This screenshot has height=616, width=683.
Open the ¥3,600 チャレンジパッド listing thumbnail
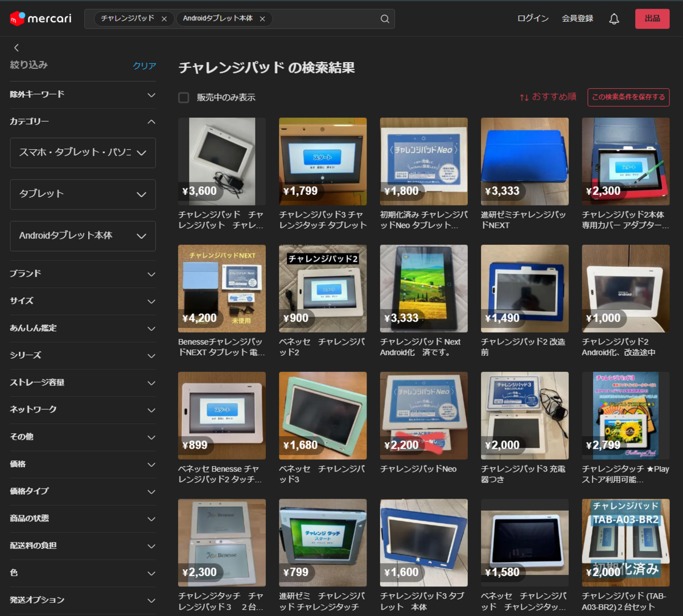[x=222, y=162]
